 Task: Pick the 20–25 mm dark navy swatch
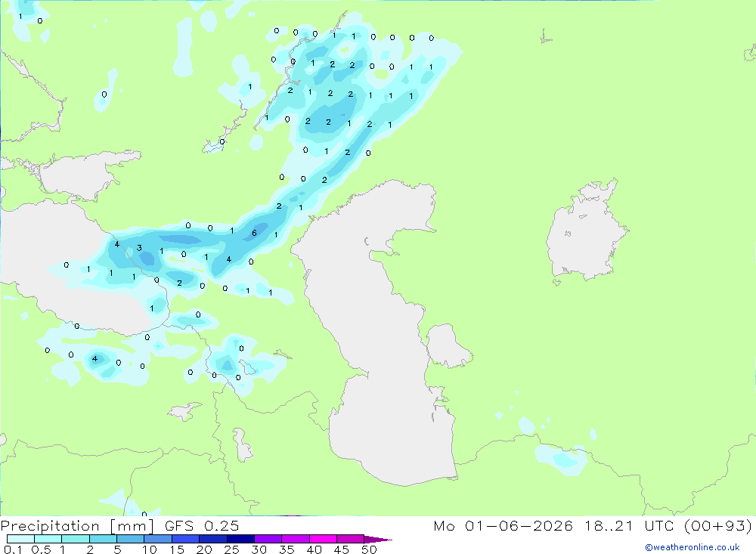click(212, 539)
